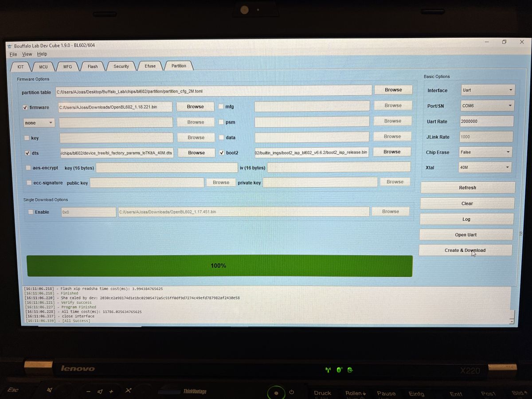Open the Chip Erase dropdown showing False
Image resolution: width=532 pixels, height=399 pixels.
point(486,152)
